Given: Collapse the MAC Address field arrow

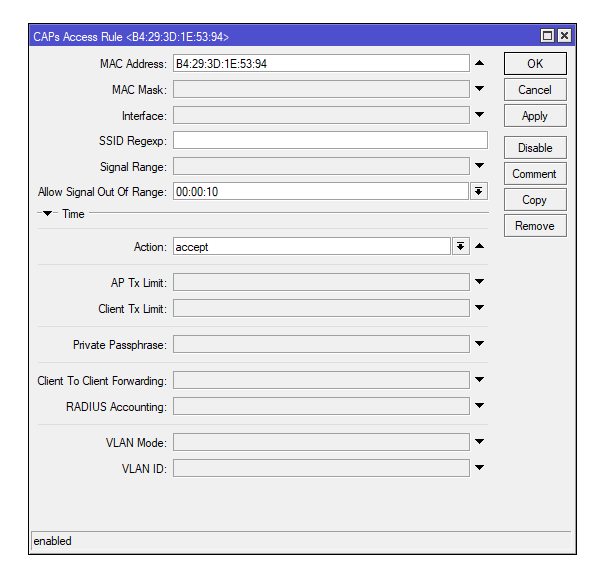Looking at the screenshot, I should pos(480,63).
